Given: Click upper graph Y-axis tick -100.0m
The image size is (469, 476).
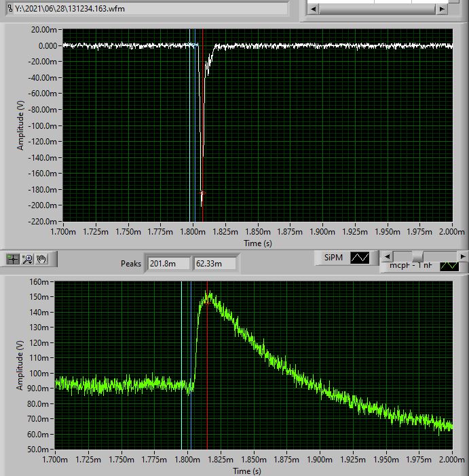Looking at the screenshot, I should (42, 125).
